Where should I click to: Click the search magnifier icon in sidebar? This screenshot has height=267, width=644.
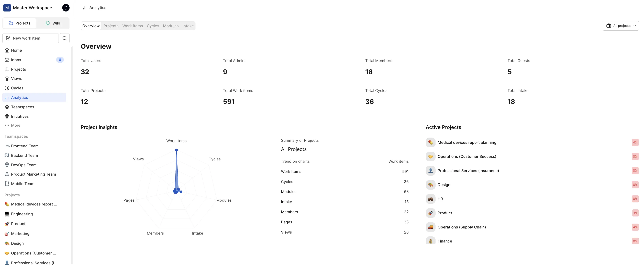click(x=64, y=38)
